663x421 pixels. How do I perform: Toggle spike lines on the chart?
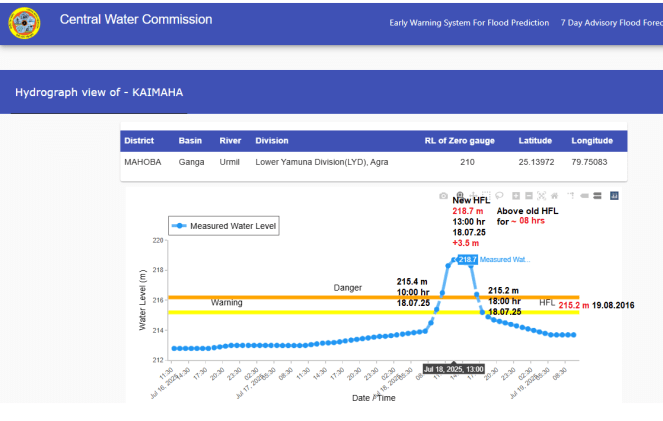click(x=570, y=196)
